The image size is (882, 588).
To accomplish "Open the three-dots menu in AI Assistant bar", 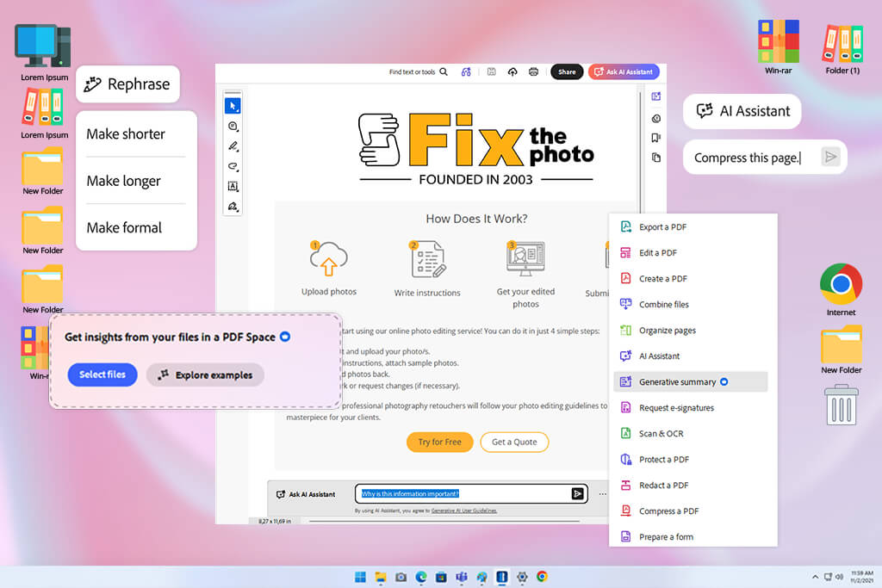I will (x=602, y=494).
